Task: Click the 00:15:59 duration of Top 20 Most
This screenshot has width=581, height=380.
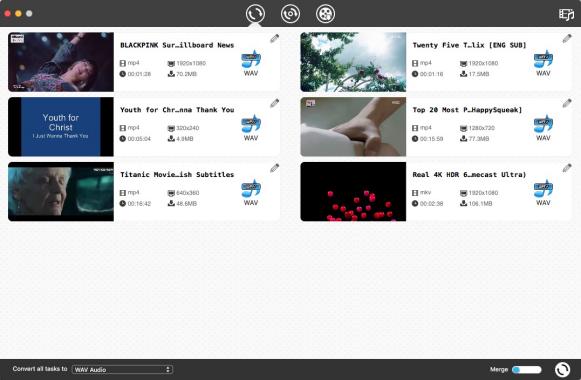Action: click(x=432, y=139)
